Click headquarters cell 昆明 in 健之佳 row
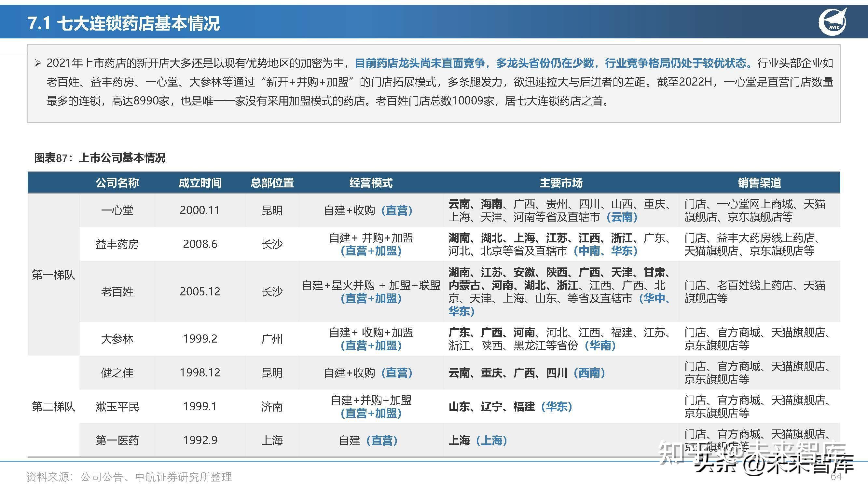 [272, 373]
